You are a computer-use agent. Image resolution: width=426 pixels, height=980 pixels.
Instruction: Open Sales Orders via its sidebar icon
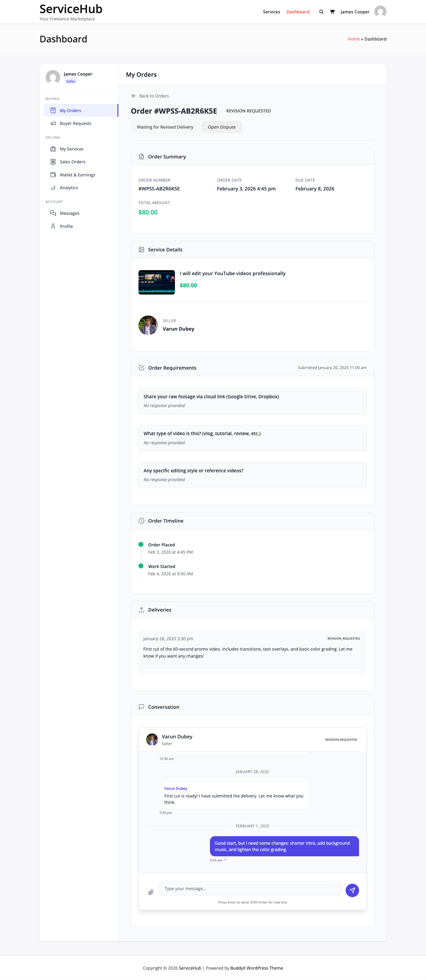[53, 162]
